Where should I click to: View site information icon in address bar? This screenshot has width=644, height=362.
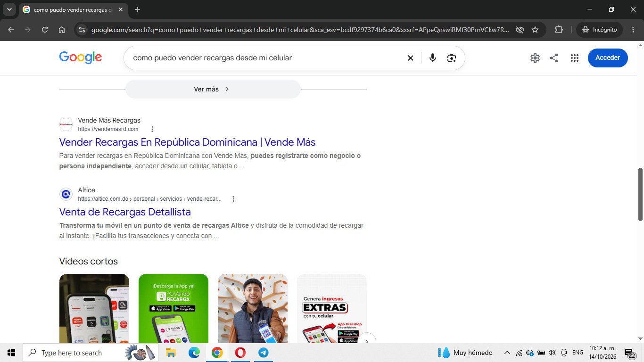point(82,30)
